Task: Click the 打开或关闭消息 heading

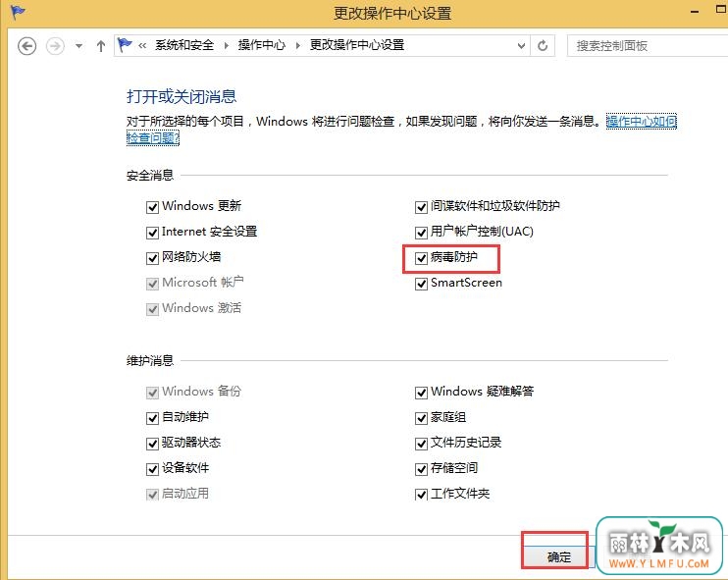Action: coord(182,96)
